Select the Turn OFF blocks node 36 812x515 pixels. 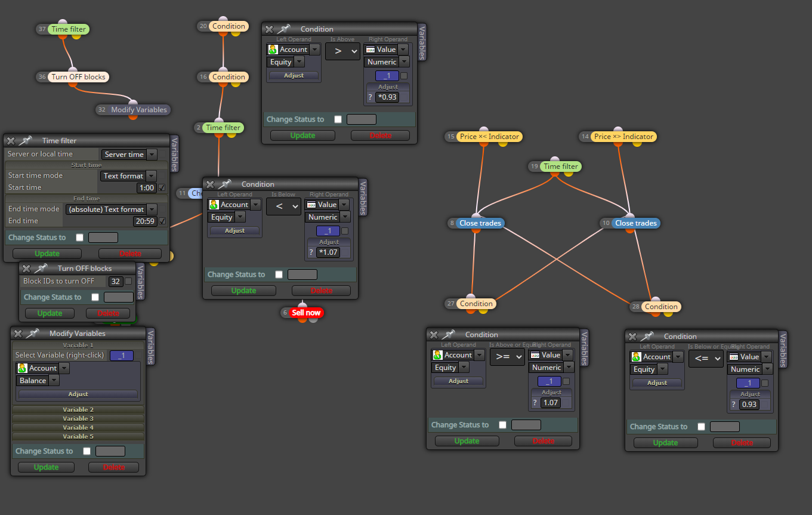pos(78,77)
